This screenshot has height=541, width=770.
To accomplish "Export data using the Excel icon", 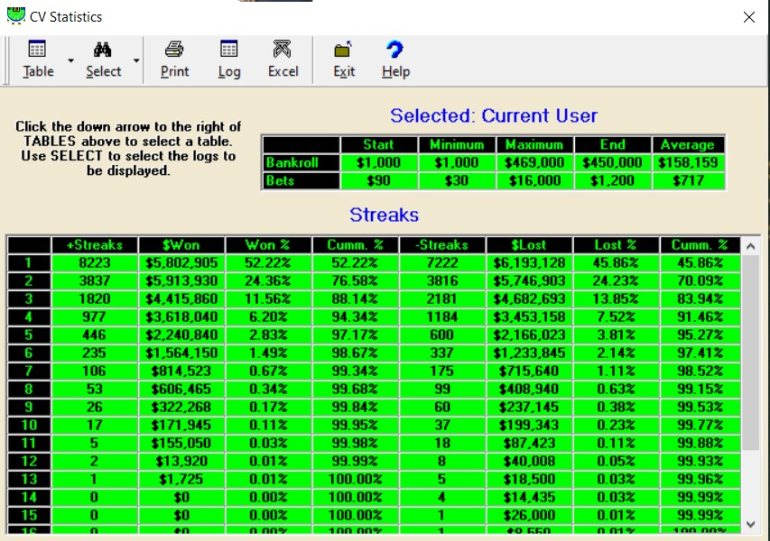I will coord(282,50).
